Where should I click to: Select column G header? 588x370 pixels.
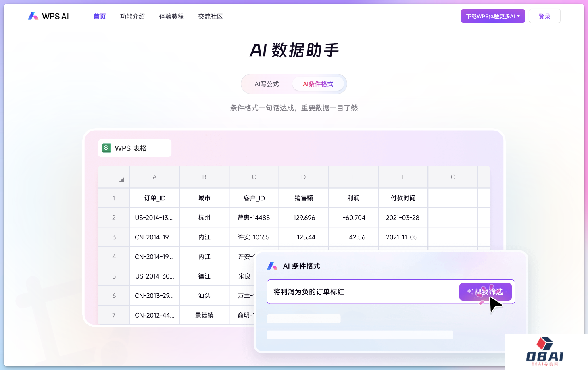pos(453,177)
